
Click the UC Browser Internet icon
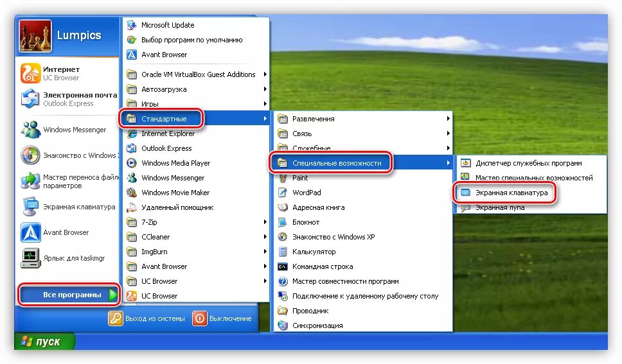pos(31,73)
